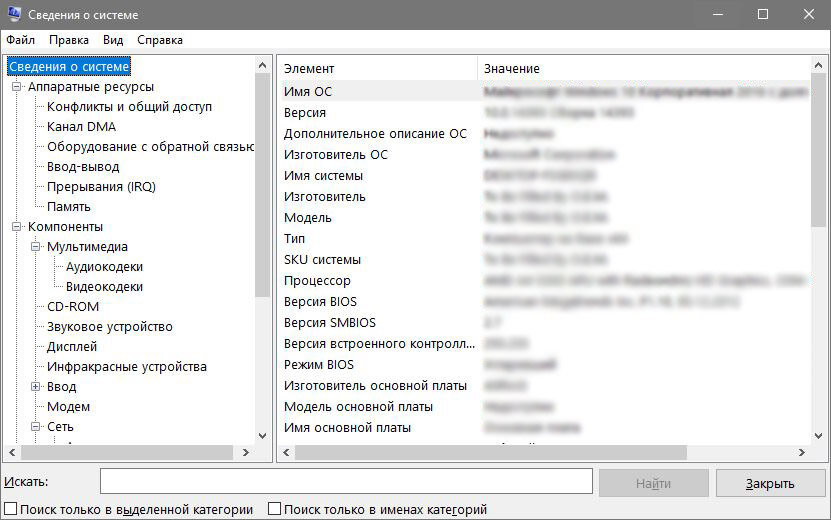Select Дисплей tree item
The height and width of the screenshot is (520, 831).
pos(72,347)
